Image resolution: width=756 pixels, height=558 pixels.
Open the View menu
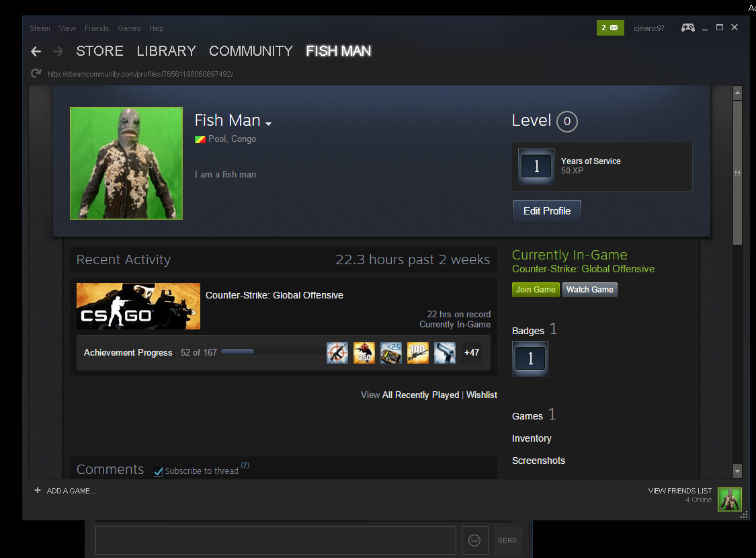(x=67, y=28)
